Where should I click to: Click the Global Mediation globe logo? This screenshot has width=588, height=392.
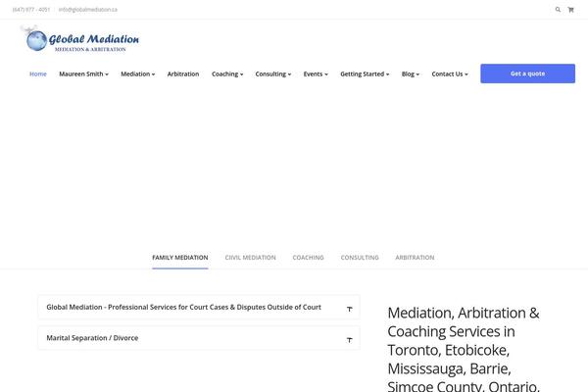(79, 39)
